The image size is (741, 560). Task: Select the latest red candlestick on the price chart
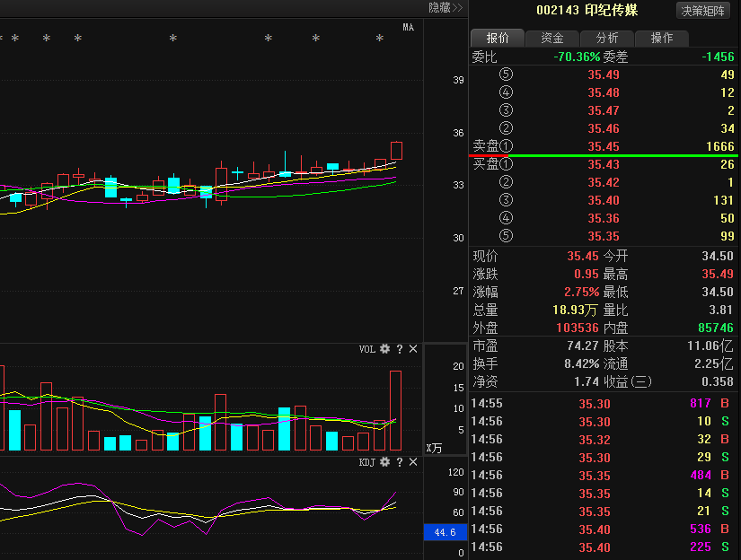396,151
